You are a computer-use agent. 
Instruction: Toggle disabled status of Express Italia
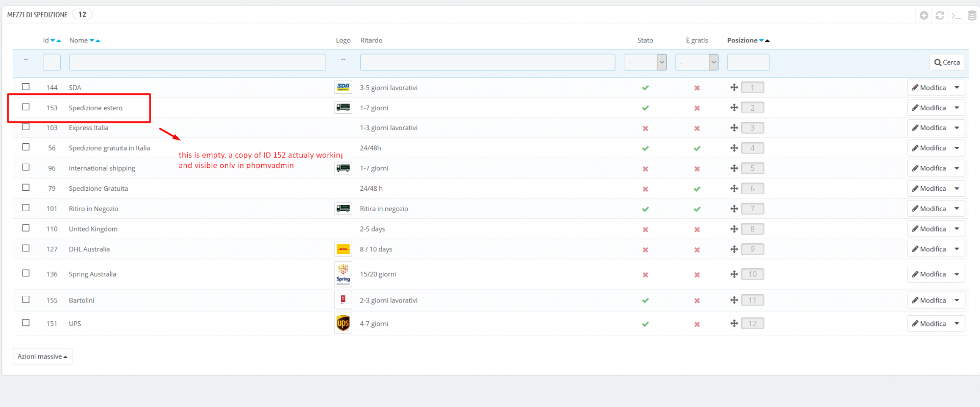coord(645,128)
